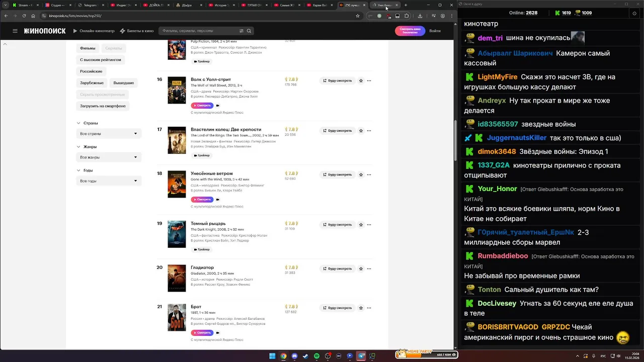
Task: Toggle the Вышедшие filter chip
Action: tap(124, 83)
